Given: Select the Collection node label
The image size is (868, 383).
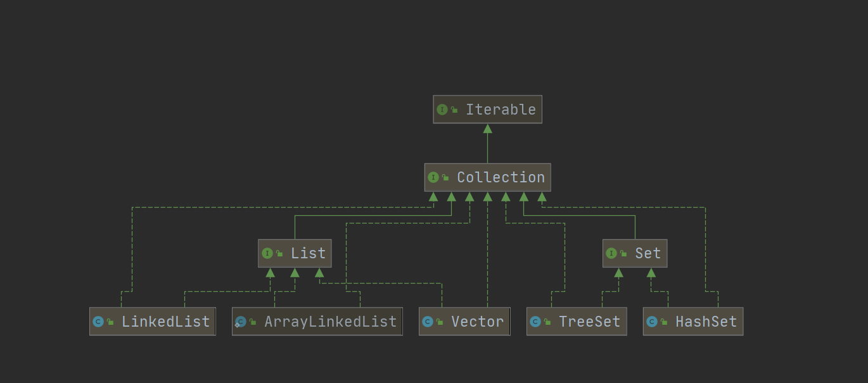Looking at the screenshot, I should (x=501, y=177).
